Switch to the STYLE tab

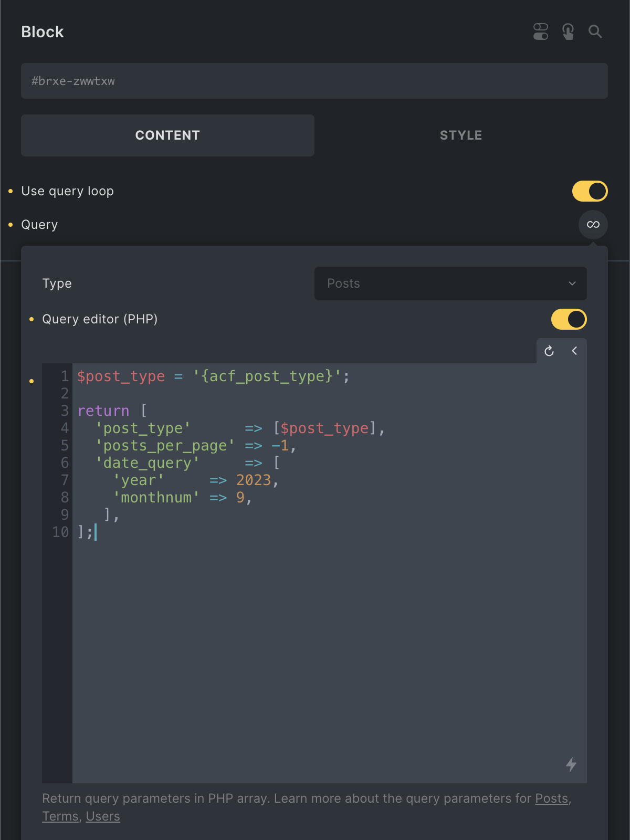(x=460, y=135)
